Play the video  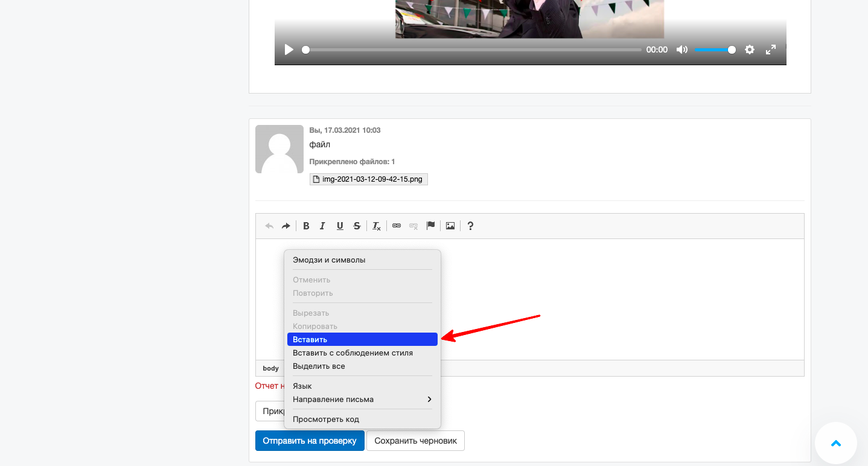(x=289, y=49)
